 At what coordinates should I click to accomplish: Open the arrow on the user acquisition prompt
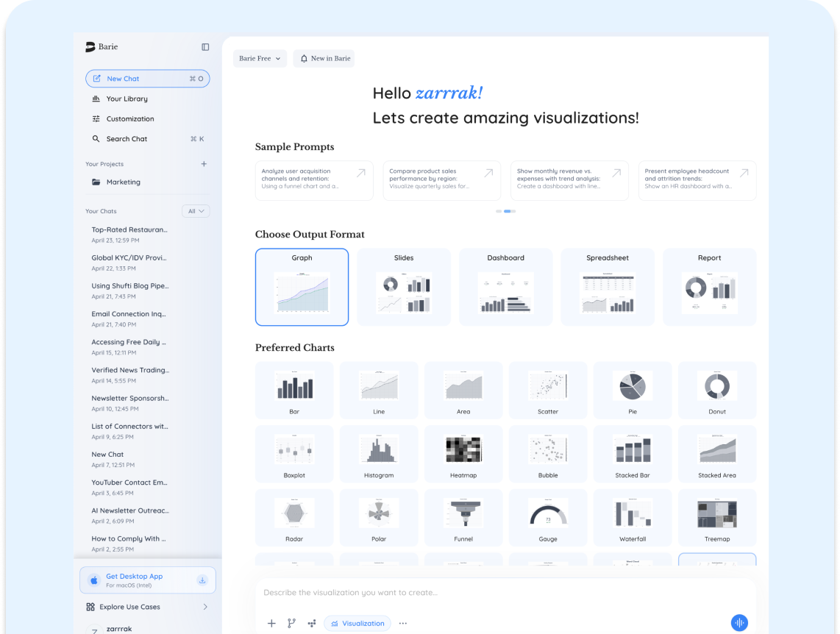(361, 173)
